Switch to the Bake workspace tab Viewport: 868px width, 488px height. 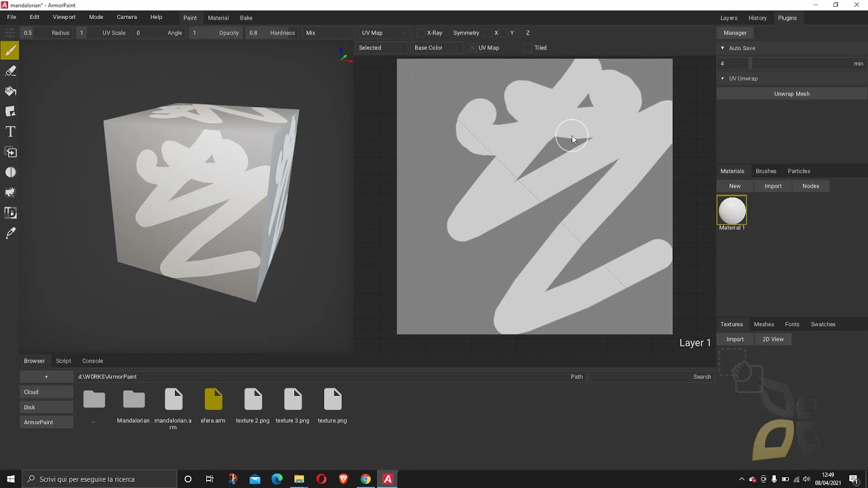click(246, 18)
